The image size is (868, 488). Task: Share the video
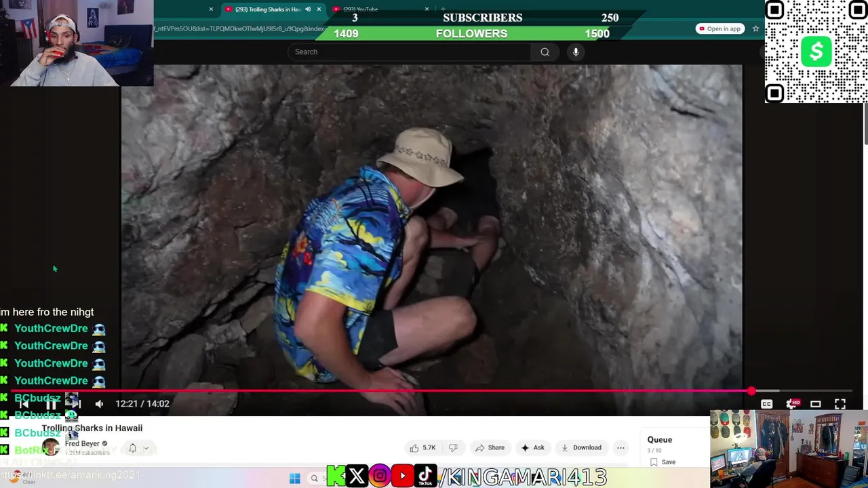pyautogui.click(x=490, y=447)
